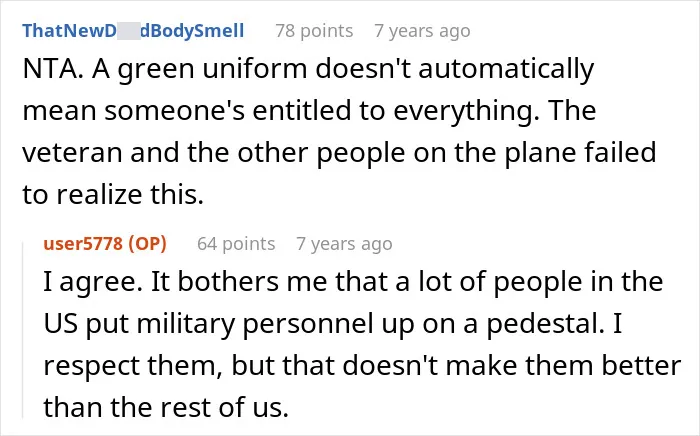Click the grey censored box in the username
The width and height of the screenshot is (700, 436).
[129, 32]
